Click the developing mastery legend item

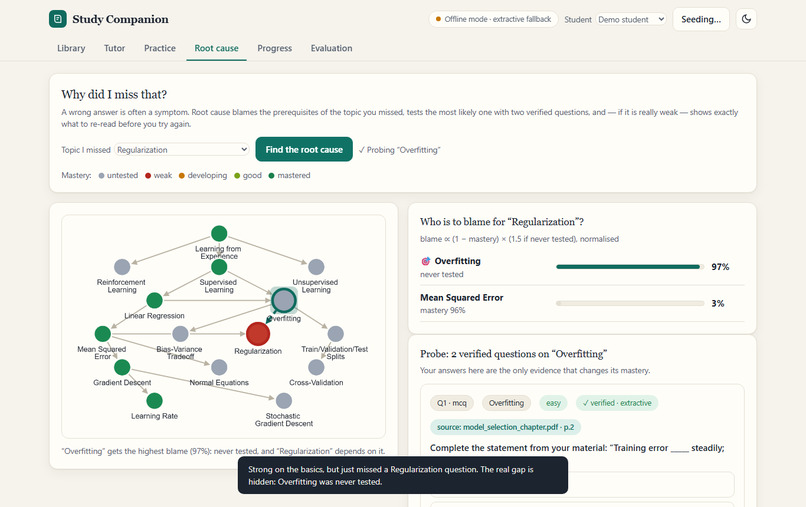[x=203, y=175]
